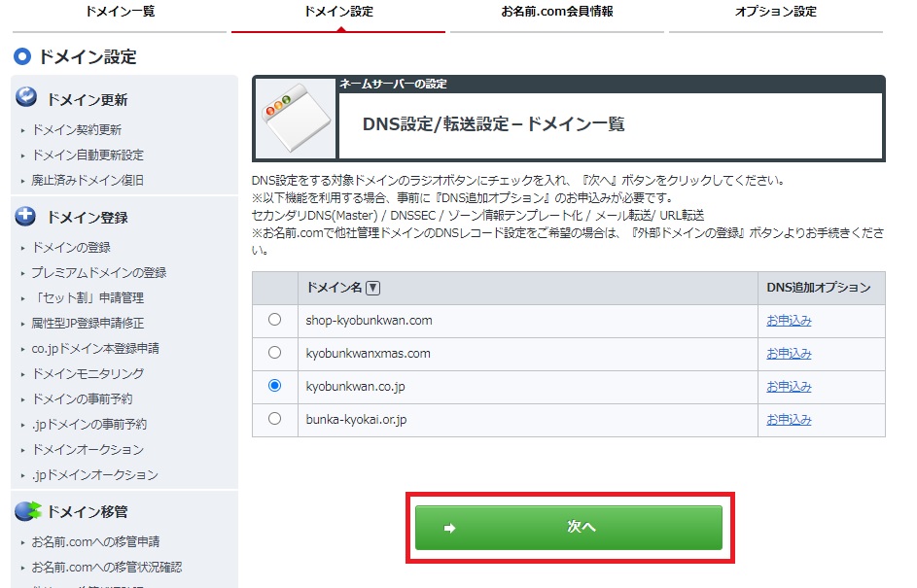The image size is (917, 588).
Task: Click the blue circle icon beside ドメイン設定 title
Action: click(x=22, y=57)
